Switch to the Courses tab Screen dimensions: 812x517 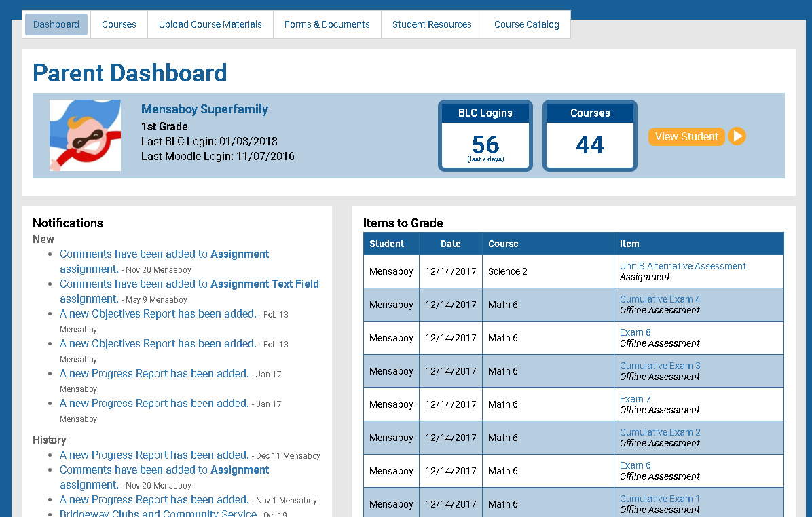[119, 24]
